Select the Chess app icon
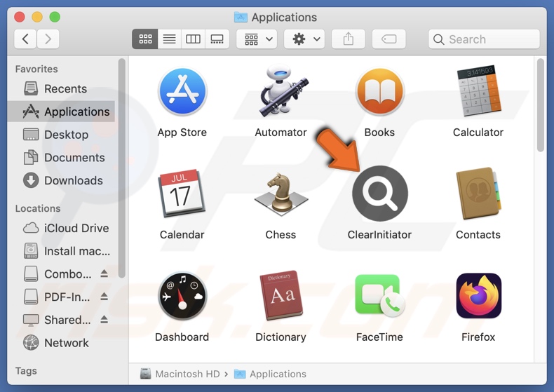 coord(281,194)
